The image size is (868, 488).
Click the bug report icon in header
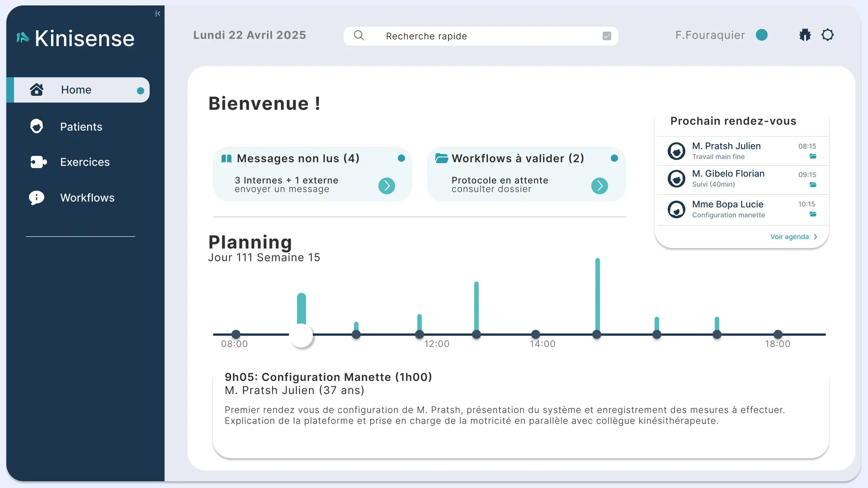coord(805,35)
